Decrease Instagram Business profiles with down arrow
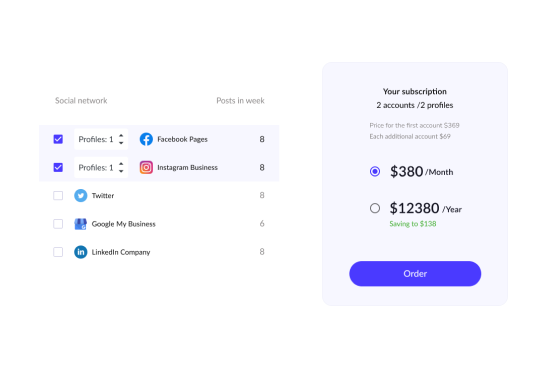 121,171
